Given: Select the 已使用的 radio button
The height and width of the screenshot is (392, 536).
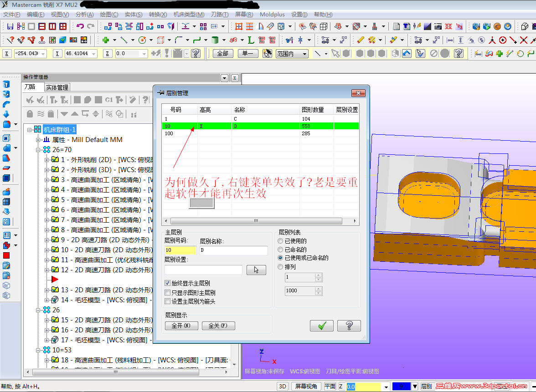Looking at the screenshot, I should click(280, 241).
